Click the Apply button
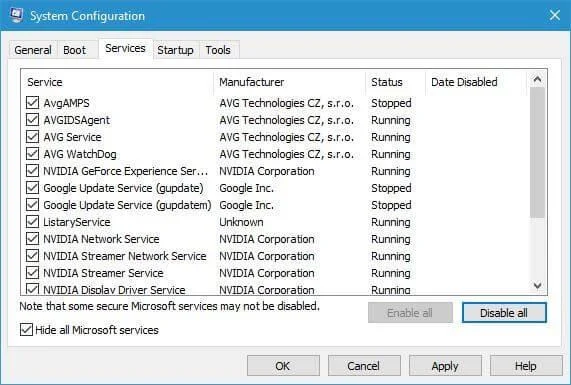 click(x=445, y=366)
